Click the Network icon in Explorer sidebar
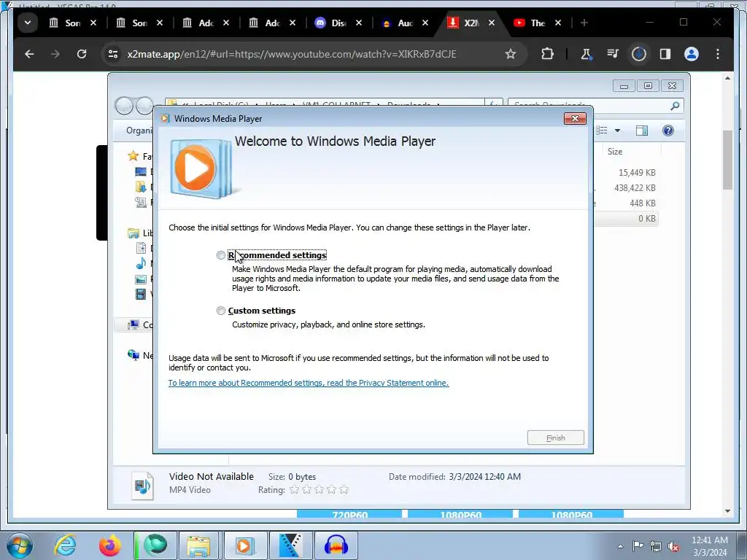 click(133, 355)
